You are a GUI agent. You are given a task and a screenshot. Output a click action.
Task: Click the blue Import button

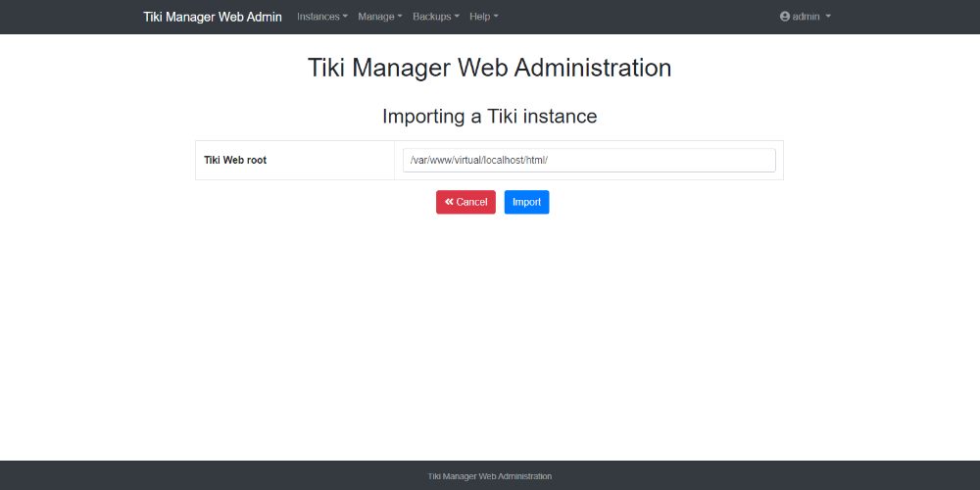tap(527, 202)
